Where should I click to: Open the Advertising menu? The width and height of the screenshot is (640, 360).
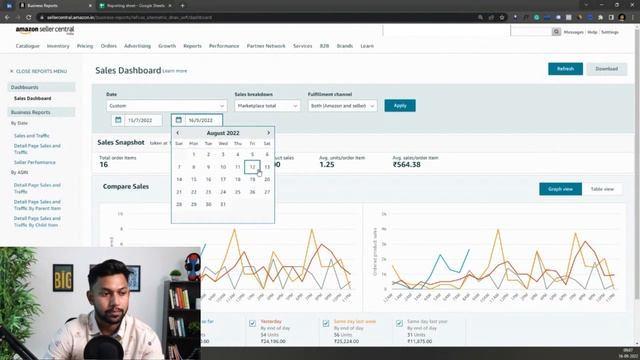[138, 46]
